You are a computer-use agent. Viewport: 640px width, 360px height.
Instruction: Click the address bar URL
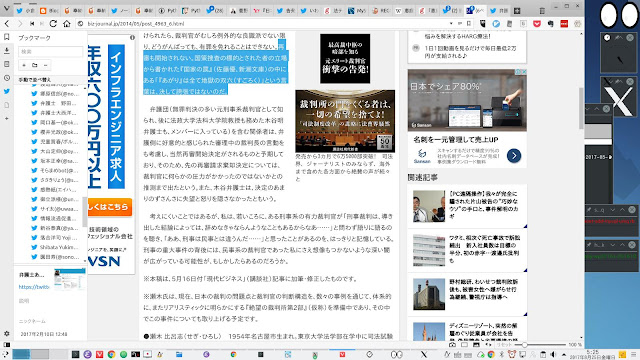(136, 24)
